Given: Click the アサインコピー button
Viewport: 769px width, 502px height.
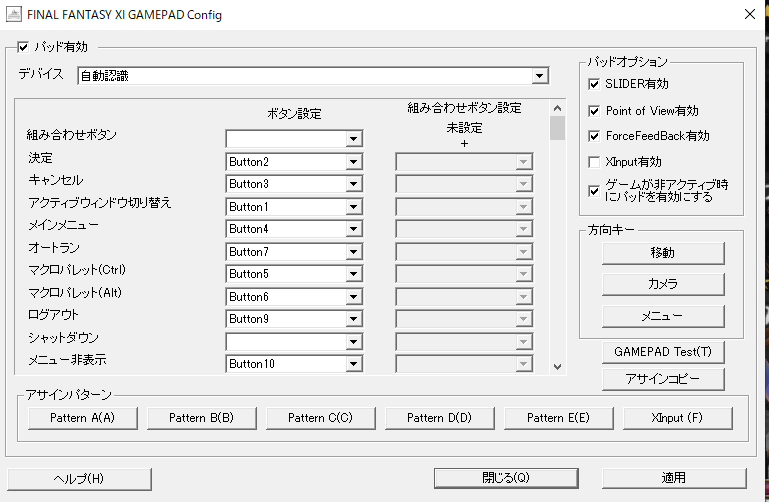Looking at the screenshot, I should pyautogui.click(x=662, y=379).
